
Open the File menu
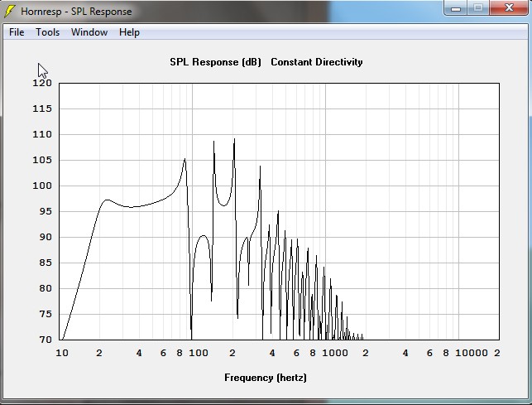pyautogui.click(x=17, y=32)
